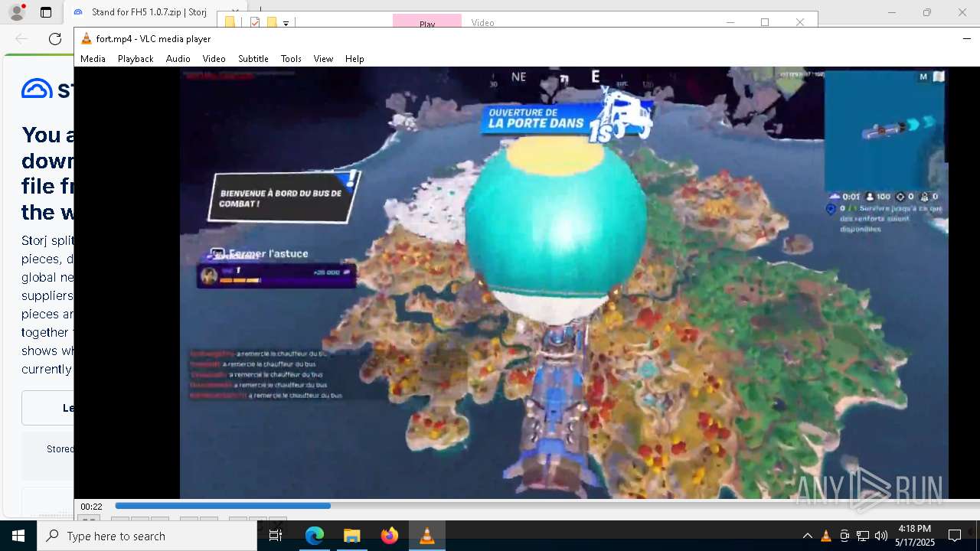
Task: Open Microsoft Edge from the taskbar
Action: pos(315,536)
